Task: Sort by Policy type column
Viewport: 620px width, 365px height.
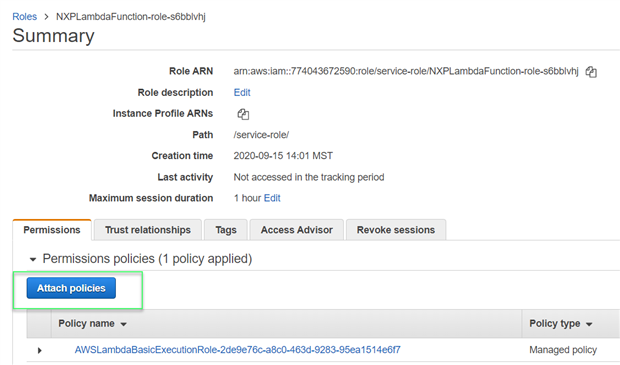Action: 561,324
